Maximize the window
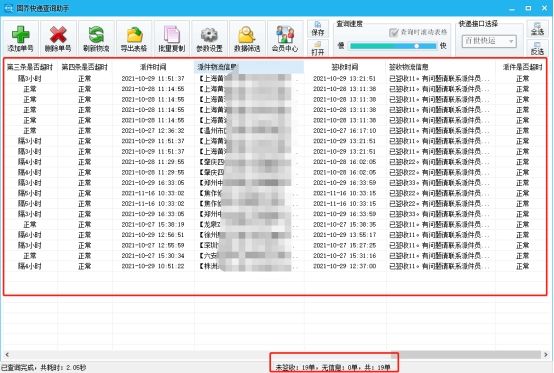This screenshot has height=373, width=554. [528, 8]
